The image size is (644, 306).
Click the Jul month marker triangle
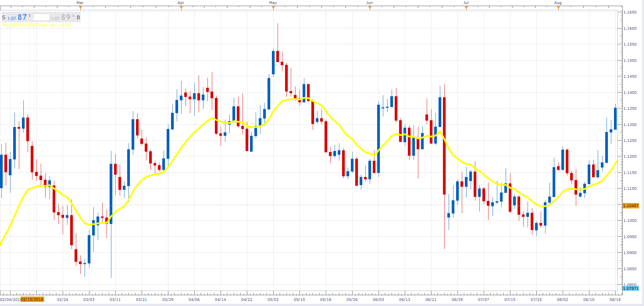click(466, 8)
